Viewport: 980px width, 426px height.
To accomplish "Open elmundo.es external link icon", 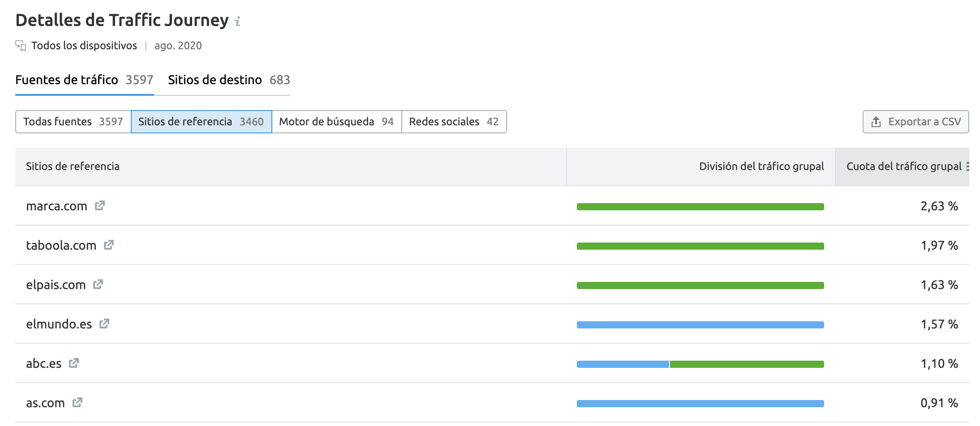I will (x=104, y=324).
